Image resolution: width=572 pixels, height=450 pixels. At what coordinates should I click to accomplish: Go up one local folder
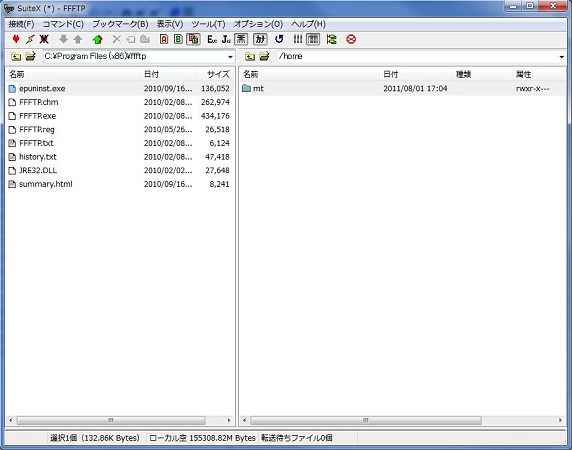pos(16,57)
